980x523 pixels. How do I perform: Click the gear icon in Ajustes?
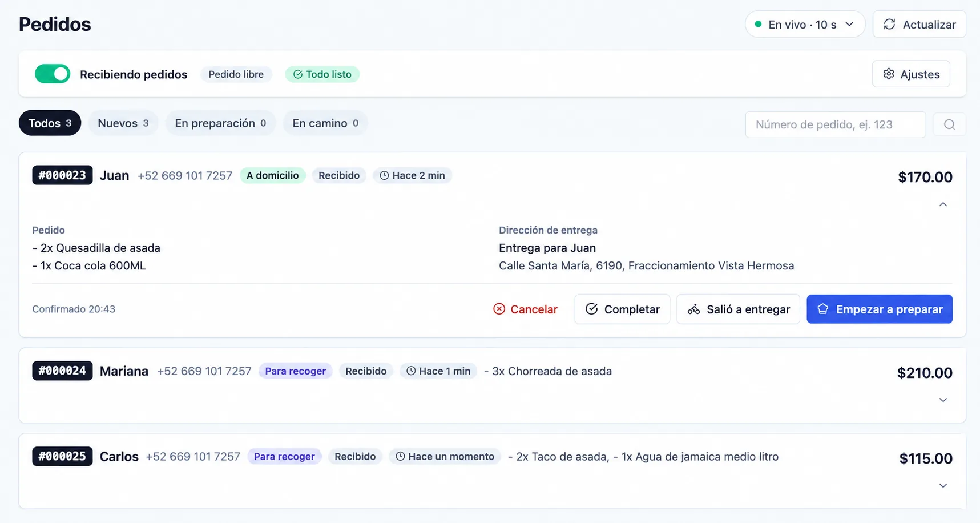pyautogui.click(x=889, y=74)
